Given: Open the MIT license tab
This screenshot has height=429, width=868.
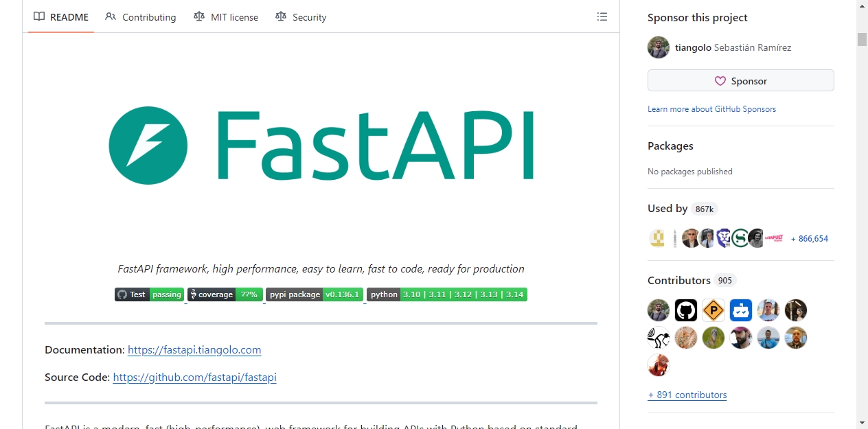Looking at the screenshot, I should (226, 16).
